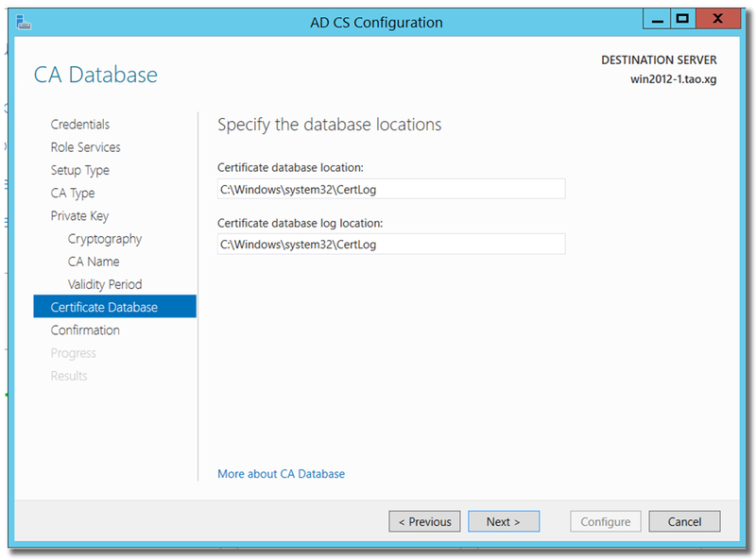The image size is (756, 559).
Task: Open the Cryptography sub-step
Action: [x=105, y=239]
